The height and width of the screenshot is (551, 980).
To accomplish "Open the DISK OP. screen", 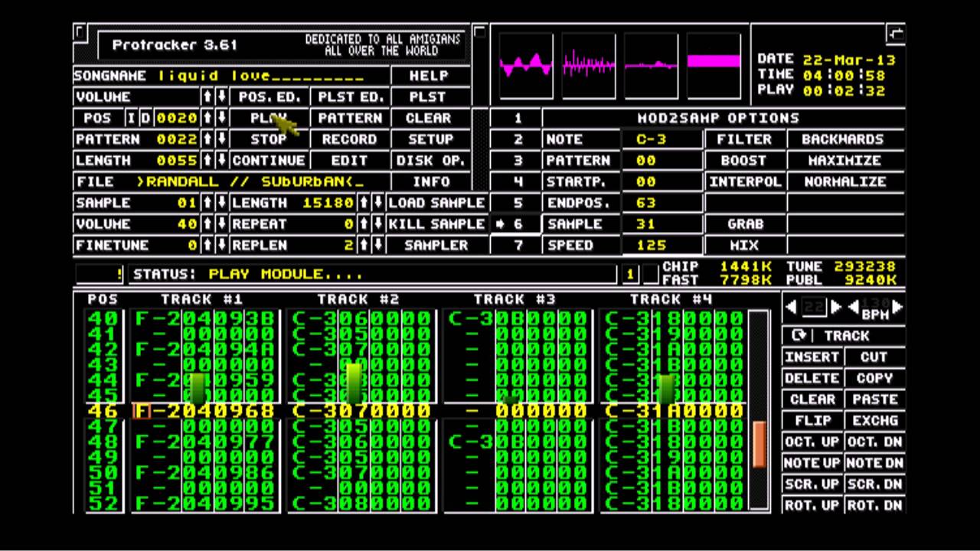I will tap(430, 161).
